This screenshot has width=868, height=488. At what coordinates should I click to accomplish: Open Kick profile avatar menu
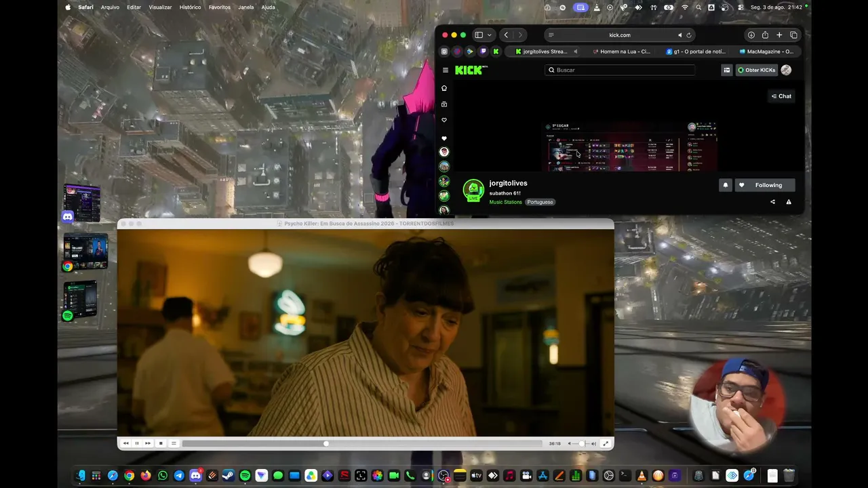coord(786,70)
